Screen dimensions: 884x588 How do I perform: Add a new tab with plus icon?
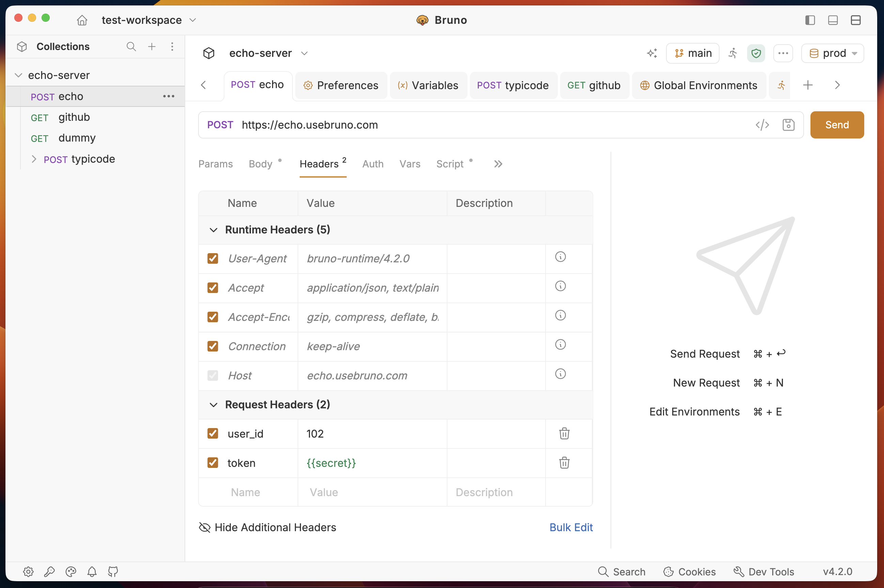(x=808, y=85)
